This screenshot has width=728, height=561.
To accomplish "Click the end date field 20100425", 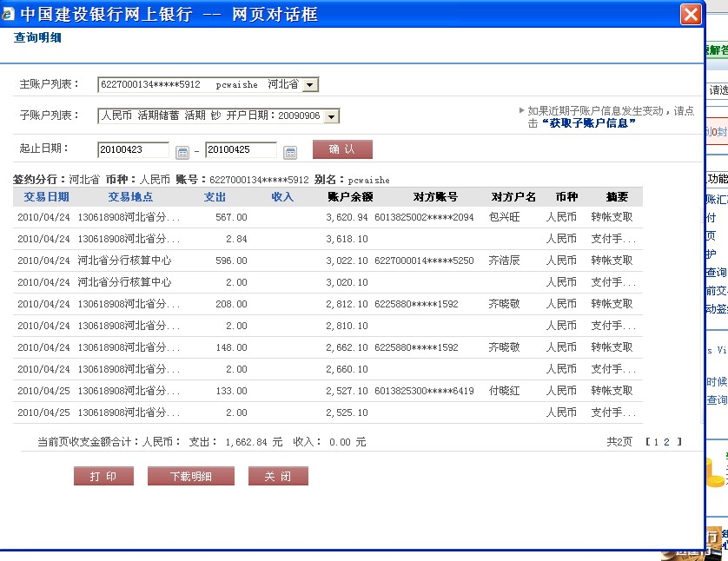I will click(x=241, y=150).
